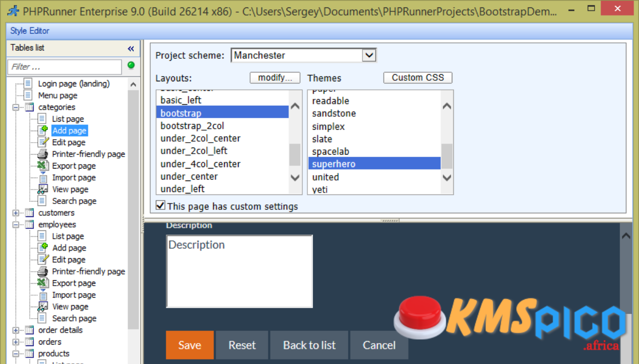This screenshot has height=364, width=639.
Task: Collapse the products tree node
Action: point(16,354)
